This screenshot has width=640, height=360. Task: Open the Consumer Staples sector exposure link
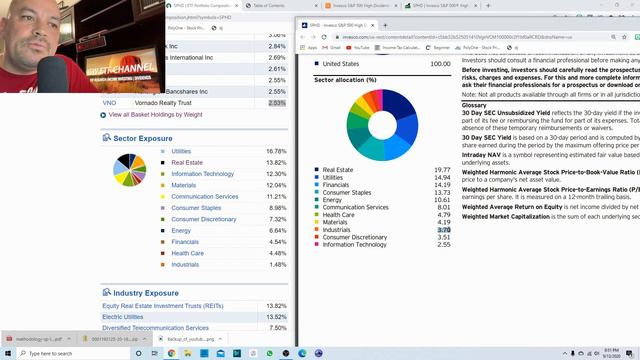(x=196, y=208)
